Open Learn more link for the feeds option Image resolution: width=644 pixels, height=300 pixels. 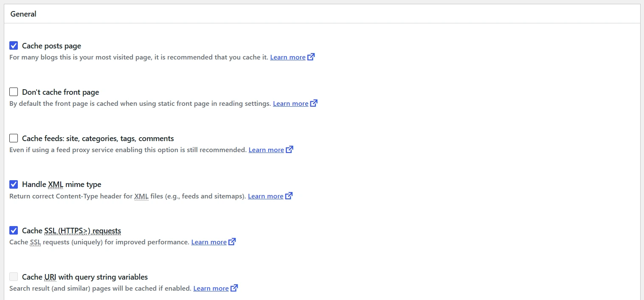266,150
